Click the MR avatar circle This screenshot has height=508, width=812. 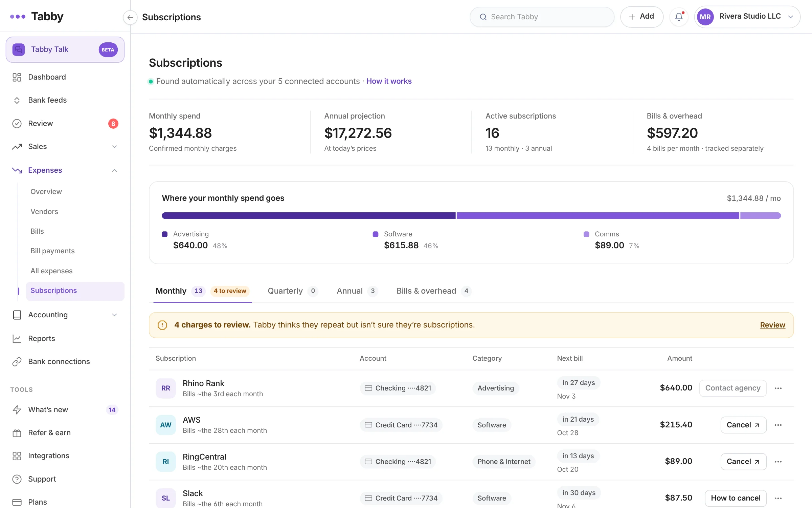click(x=705, y=17)
